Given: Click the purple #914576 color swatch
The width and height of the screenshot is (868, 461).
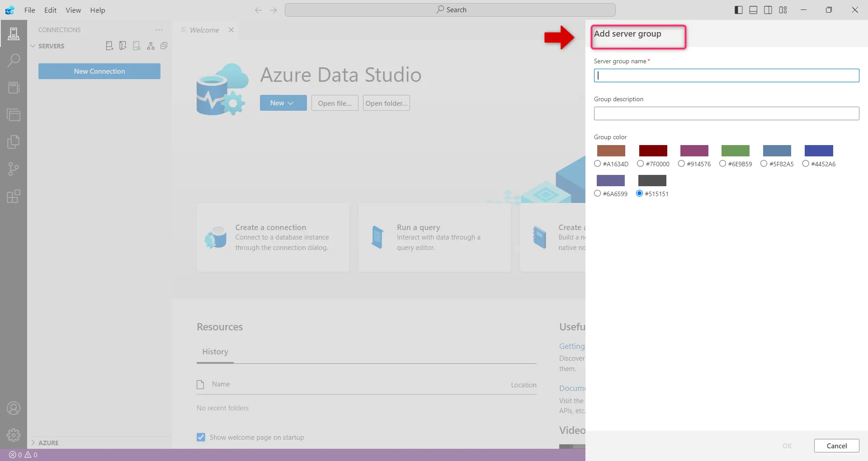Looking at the screenshot, I should (x=694, y=151).
